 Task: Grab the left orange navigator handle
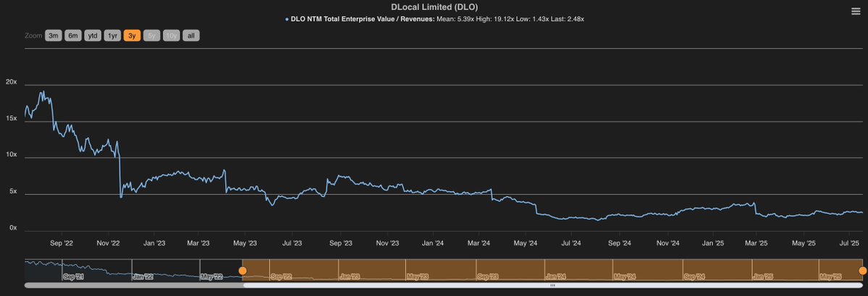243,271
